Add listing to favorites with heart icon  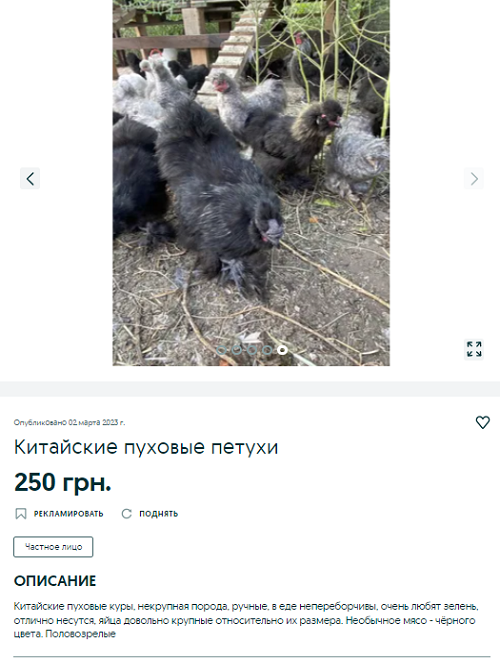[x=483, y=422]
